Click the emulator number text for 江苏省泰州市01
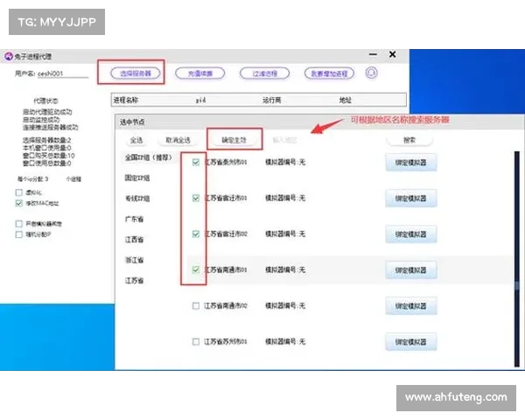Screen dimensions: 525x420 click(x=285, y=163)
